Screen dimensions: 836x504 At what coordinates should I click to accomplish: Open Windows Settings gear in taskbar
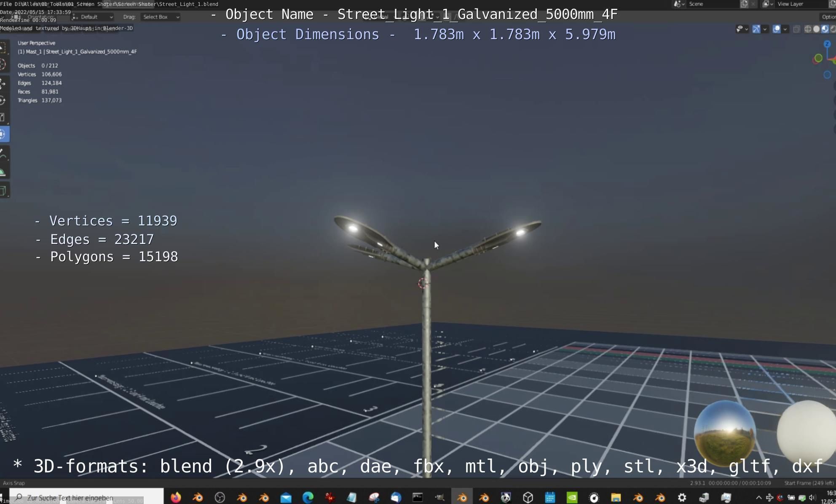click(682, 497)
